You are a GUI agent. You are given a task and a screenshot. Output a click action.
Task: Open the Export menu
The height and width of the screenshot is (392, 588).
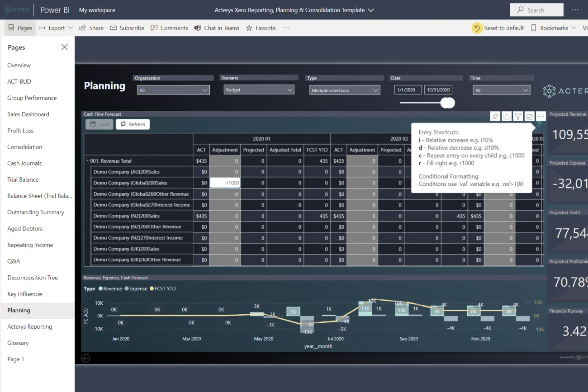tap(56, 28)
